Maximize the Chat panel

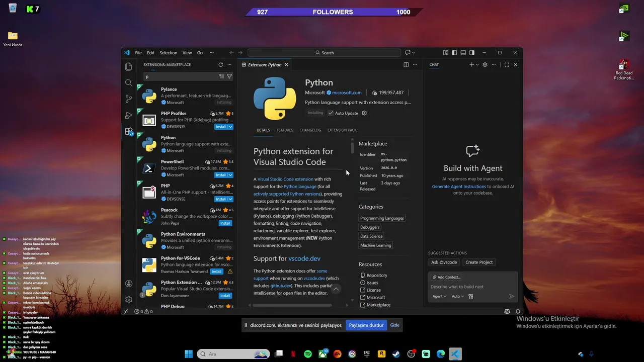tap(507, 65)
